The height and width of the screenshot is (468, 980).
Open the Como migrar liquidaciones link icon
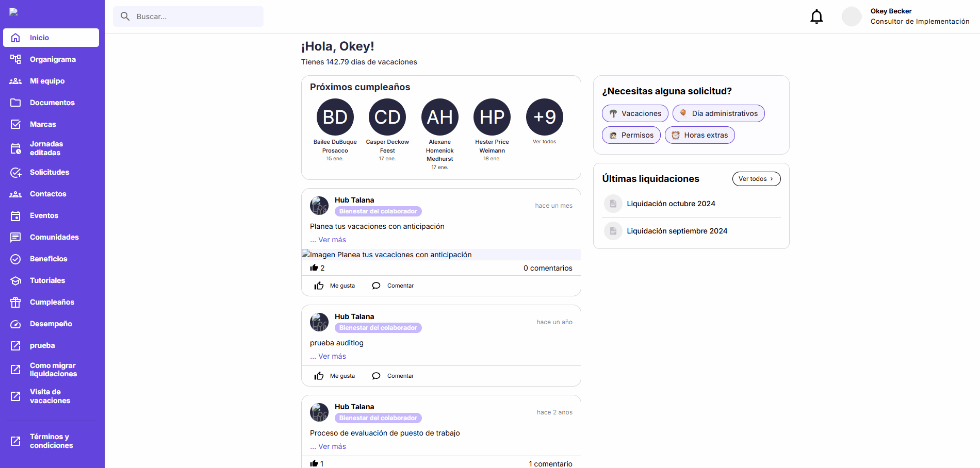[x=15, y=370]
